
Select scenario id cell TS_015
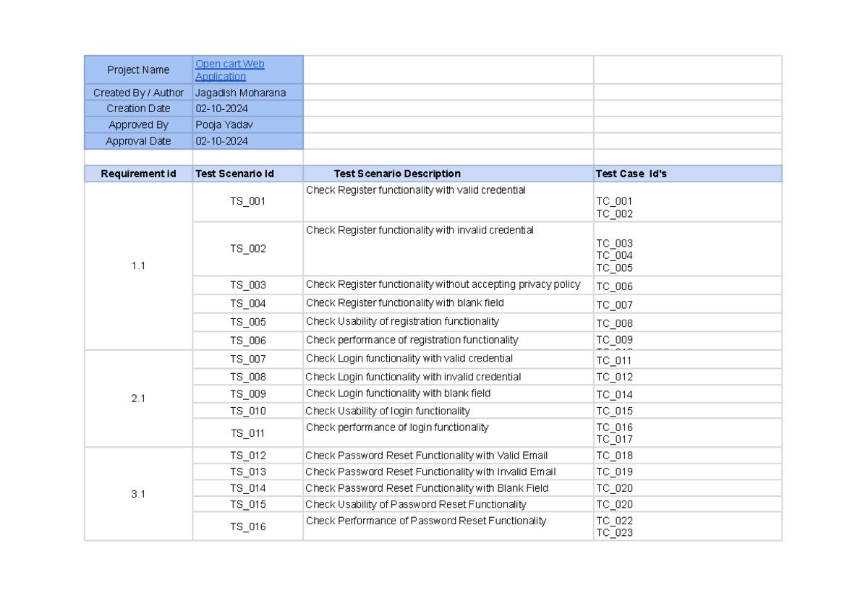tap(247, 504)
